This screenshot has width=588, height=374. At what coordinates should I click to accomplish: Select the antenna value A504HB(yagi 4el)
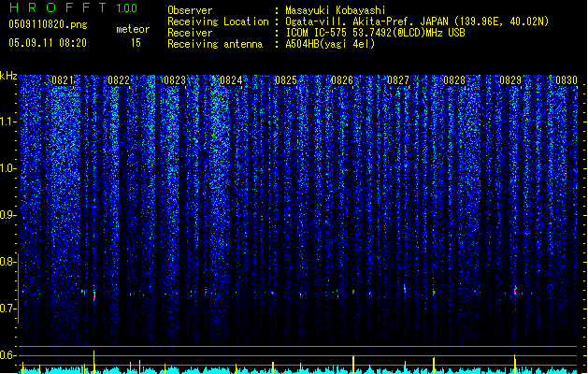pos(330,44)
